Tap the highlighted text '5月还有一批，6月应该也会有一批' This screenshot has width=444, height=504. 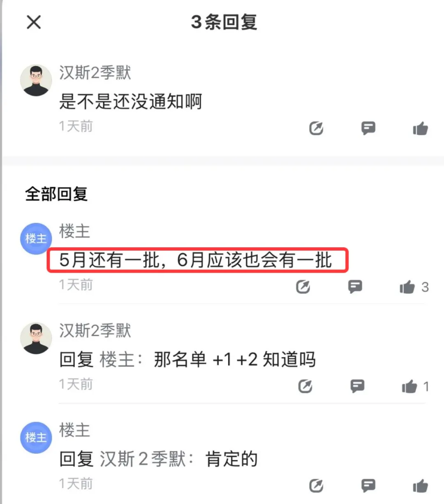point(196,260)
